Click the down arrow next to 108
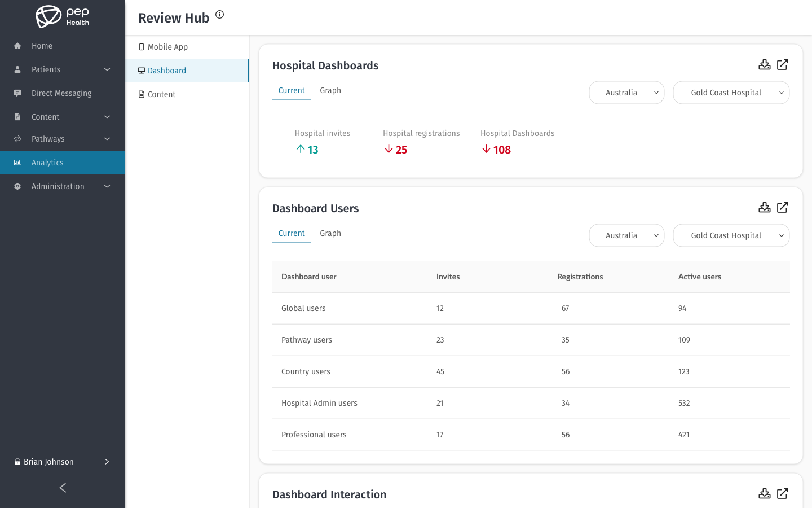Image resolution: width=812 pixels, height=508 pixels. [x=486, y=149]
